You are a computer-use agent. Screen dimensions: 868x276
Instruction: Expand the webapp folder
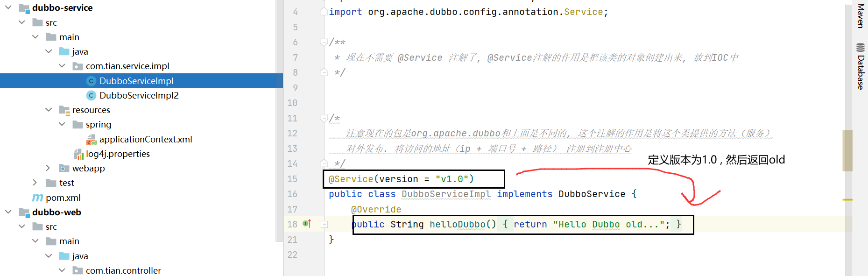click(48, 168)
